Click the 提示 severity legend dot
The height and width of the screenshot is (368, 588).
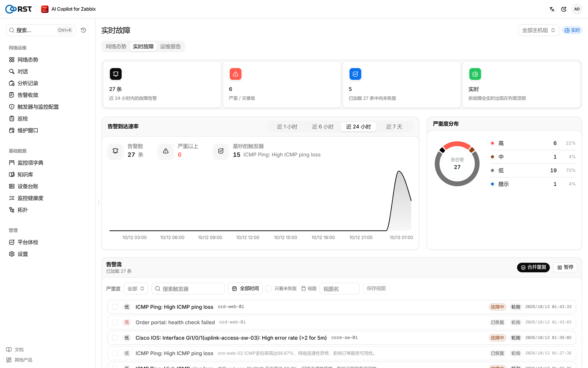coord(492,184)
